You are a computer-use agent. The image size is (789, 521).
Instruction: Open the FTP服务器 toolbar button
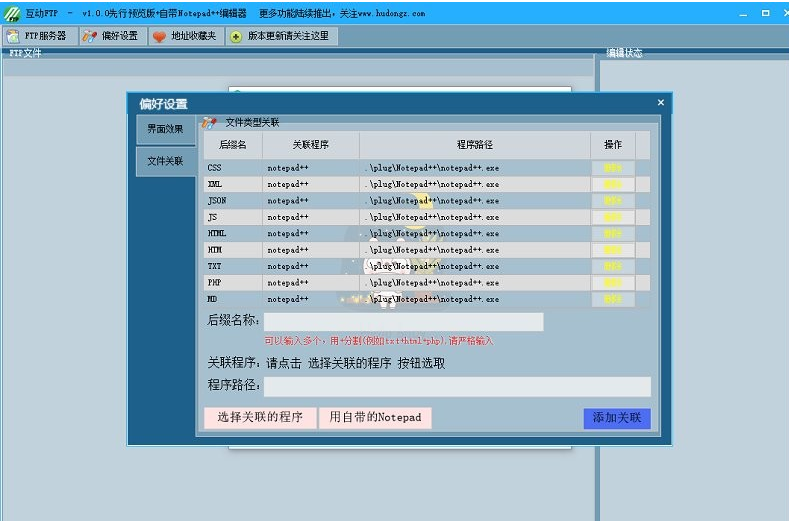40,36
